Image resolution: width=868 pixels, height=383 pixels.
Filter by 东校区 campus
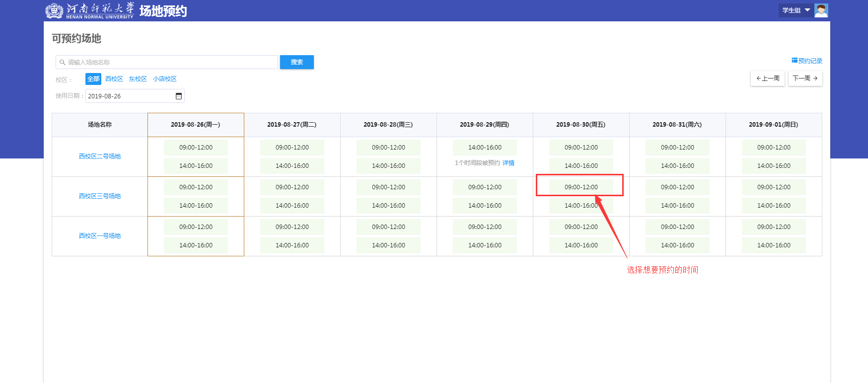click(138, 79)
